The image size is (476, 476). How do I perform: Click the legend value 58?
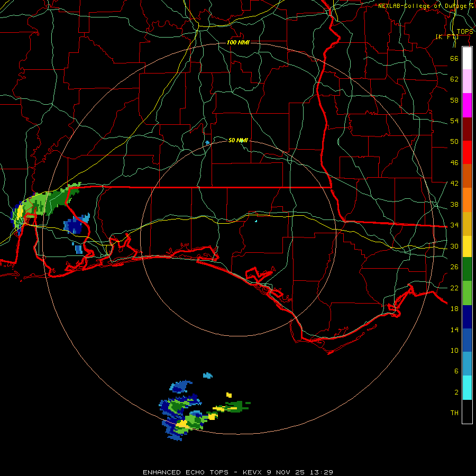(x=454, y=100)
